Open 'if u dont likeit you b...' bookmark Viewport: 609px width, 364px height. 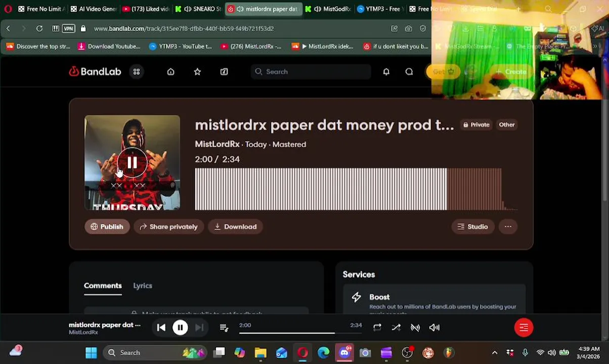coord(396,47)
